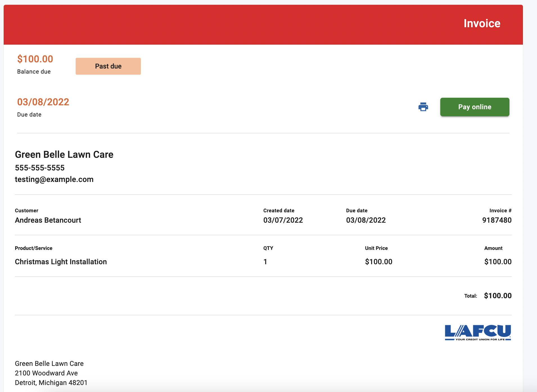Viewport: 537px width, 392px height.
Task: Click the $100.00 balance due amount
Action: click(35, 59)
